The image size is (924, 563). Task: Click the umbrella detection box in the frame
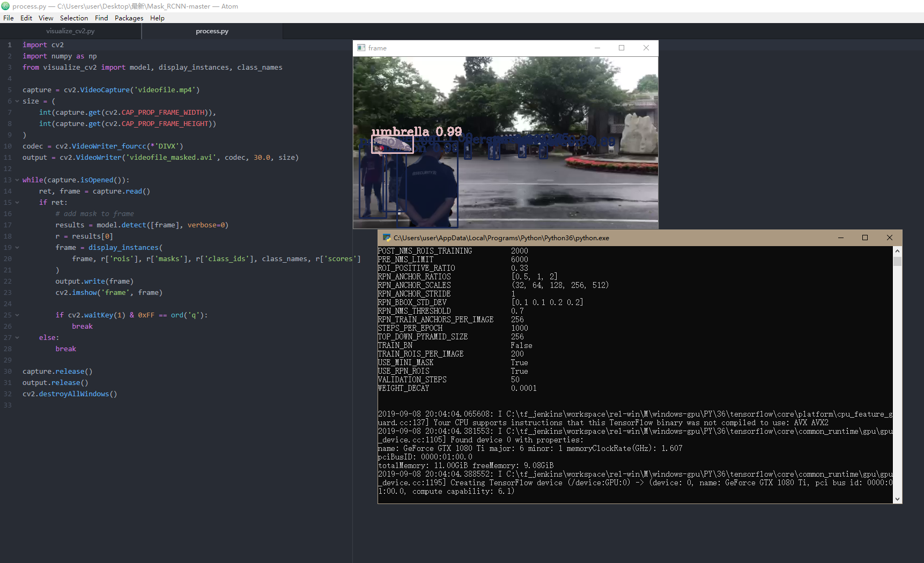[x=393, y=144]
